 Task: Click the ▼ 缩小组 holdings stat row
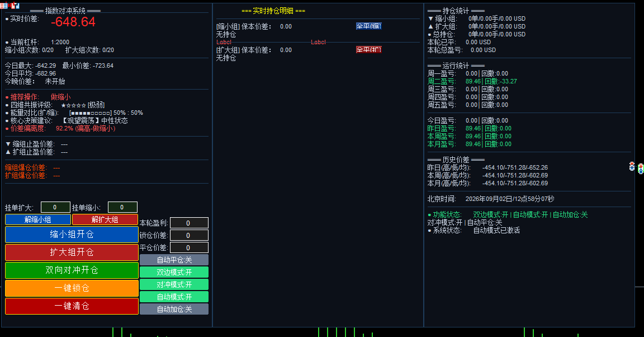(x=476, y=18)
